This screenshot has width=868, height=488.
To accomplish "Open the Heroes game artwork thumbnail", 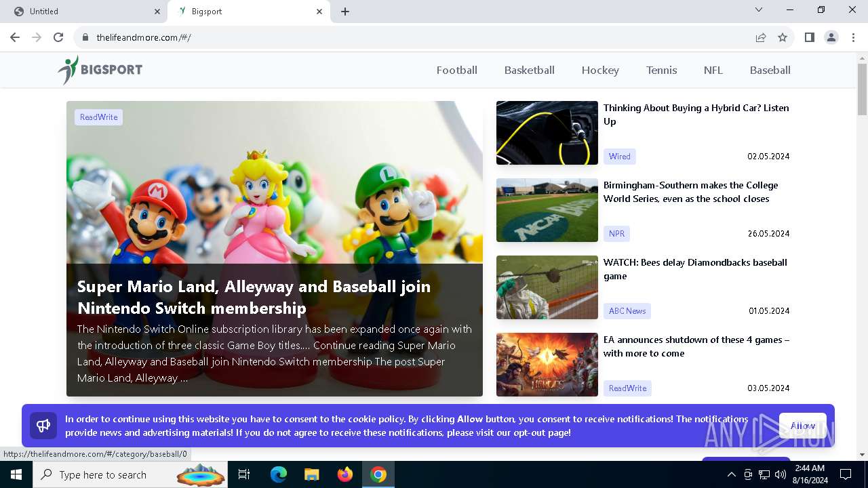I will [x=547, y=365].
